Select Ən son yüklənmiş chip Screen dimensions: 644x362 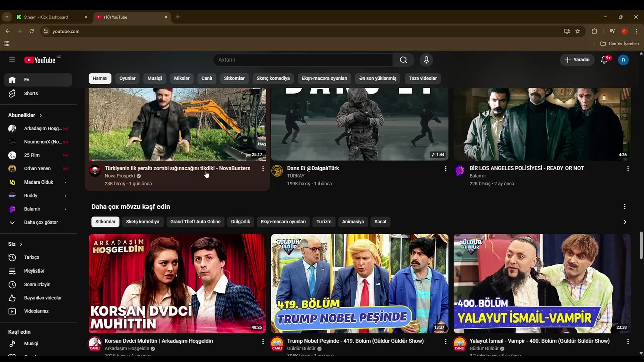378,78
